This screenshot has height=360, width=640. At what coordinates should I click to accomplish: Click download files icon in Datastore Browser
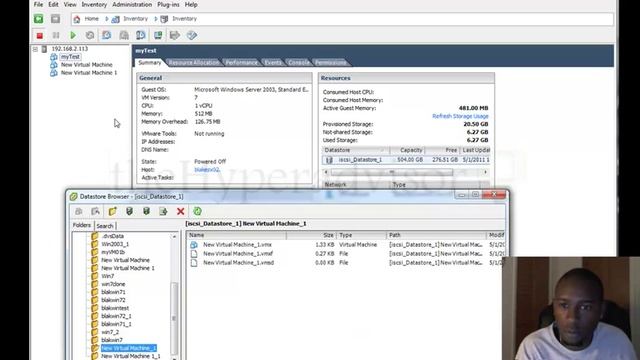click(146, 211)
